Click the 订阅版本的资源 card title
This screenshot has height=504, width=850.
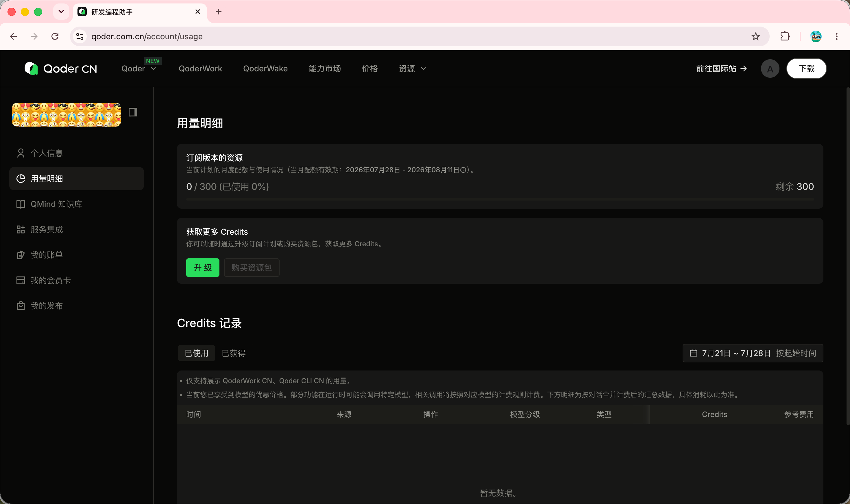[214, 158]
